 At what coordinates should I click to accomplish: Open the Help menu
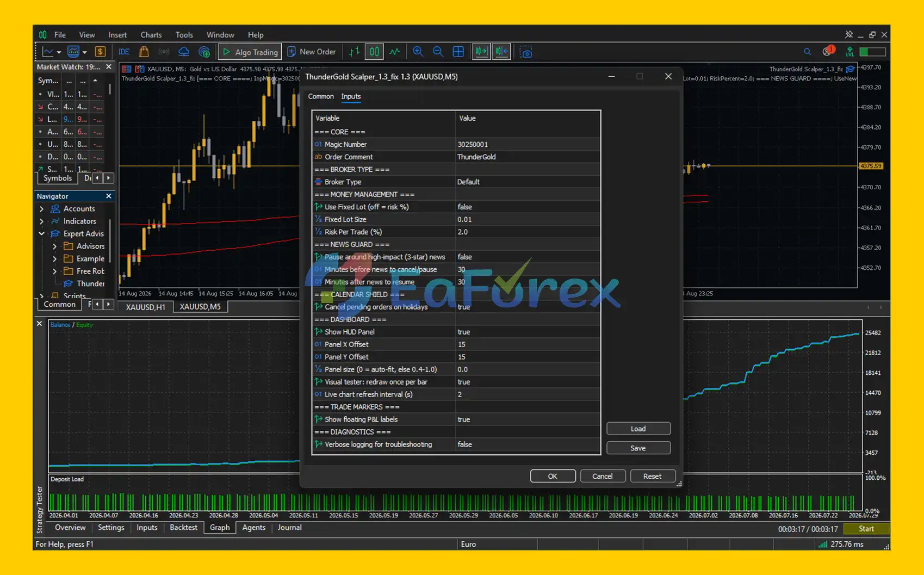tap(256, 34)
